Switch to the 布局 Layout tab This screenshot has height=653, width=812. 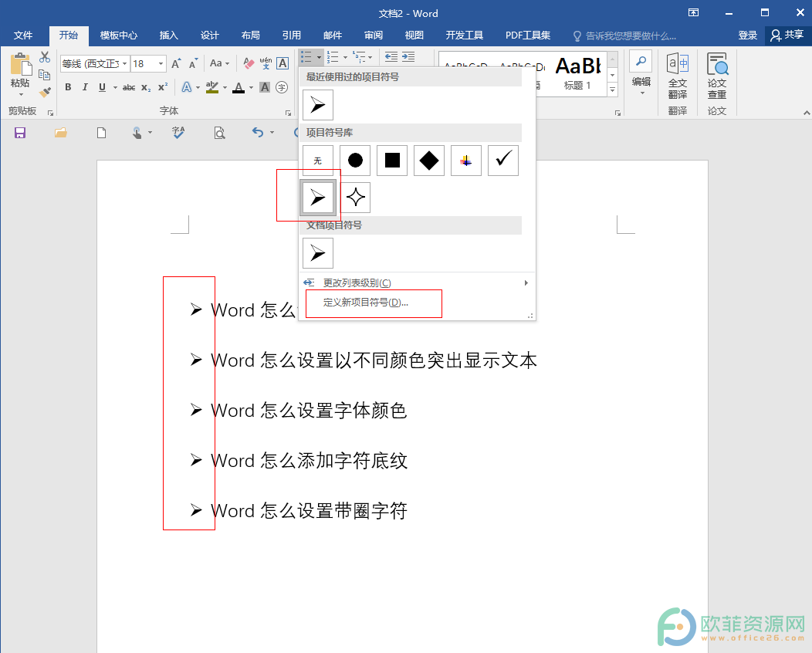pyautogui.click(x=250, y=36)
